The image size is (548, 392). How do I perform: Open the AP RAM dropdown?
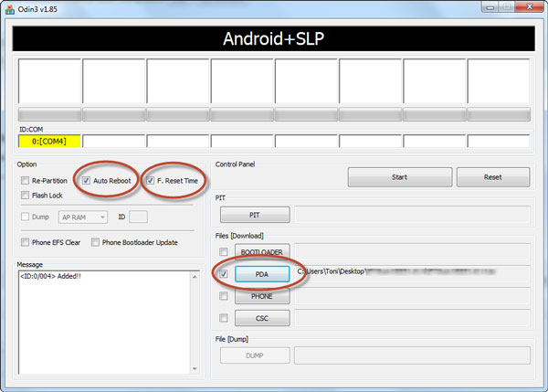coord(82,217)
